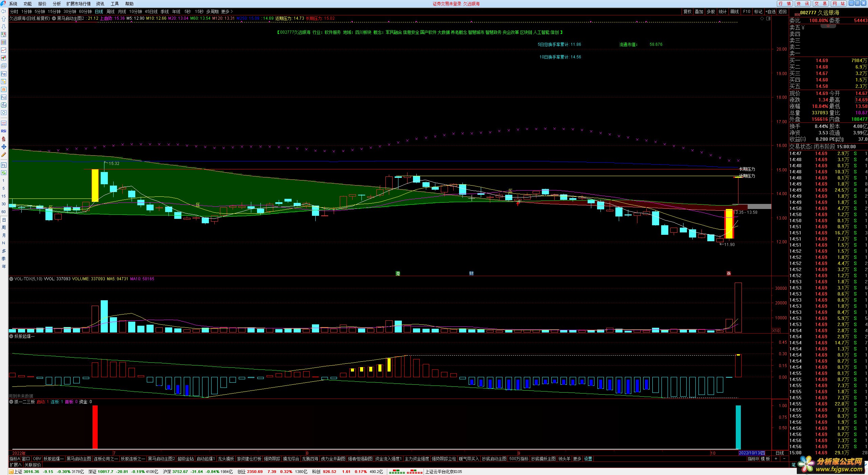Click the F10 info icon in left sidebar
Screen dimensions: 868x475
pos(4,74)
